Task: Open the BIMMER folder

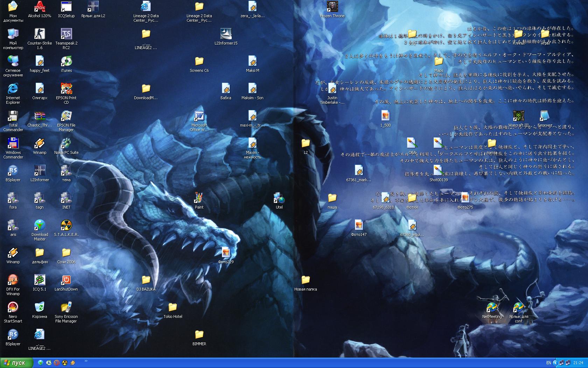Action: tap(199, 338)
